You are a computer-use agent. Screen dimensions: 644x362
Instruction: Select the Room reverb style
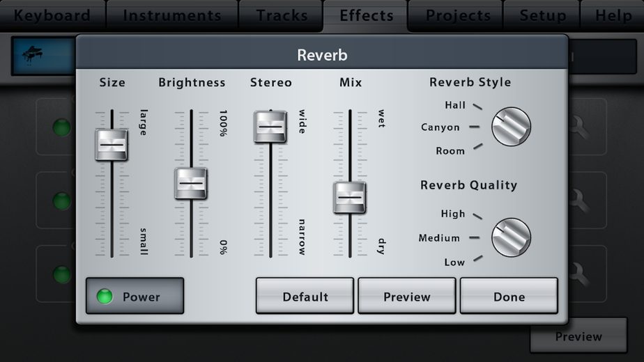[x=450, y=151]
